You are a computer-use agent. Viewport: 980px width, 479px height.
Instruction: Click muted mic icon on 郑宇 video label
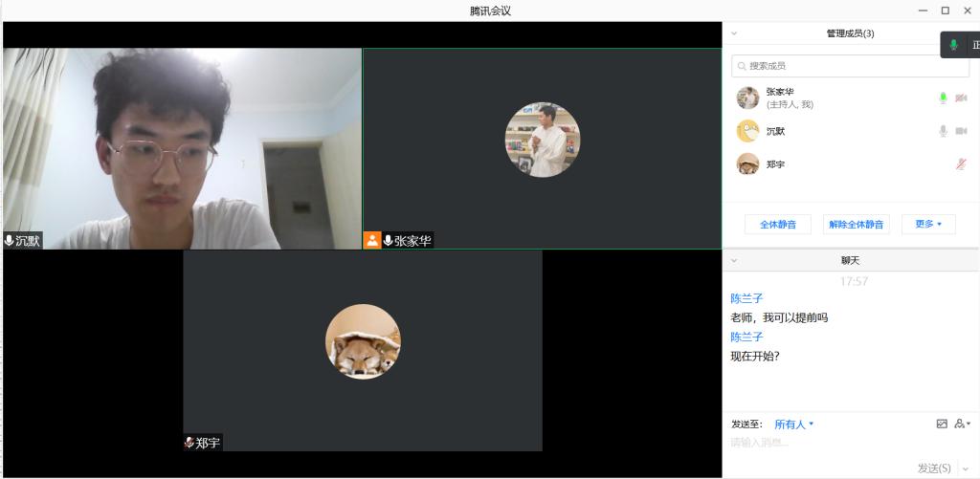coord(189,443)
